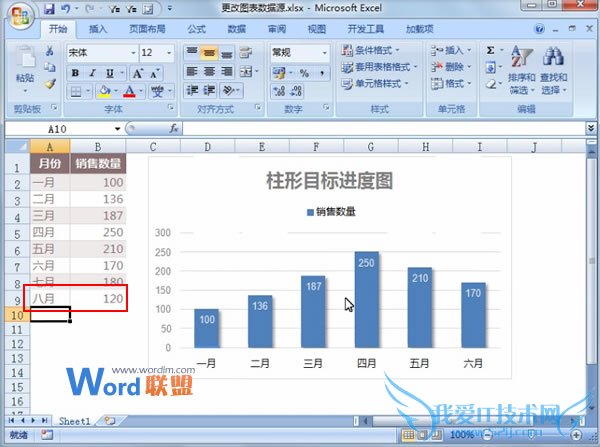Align text to the top
600x447 pixels.
coord(192,52)
